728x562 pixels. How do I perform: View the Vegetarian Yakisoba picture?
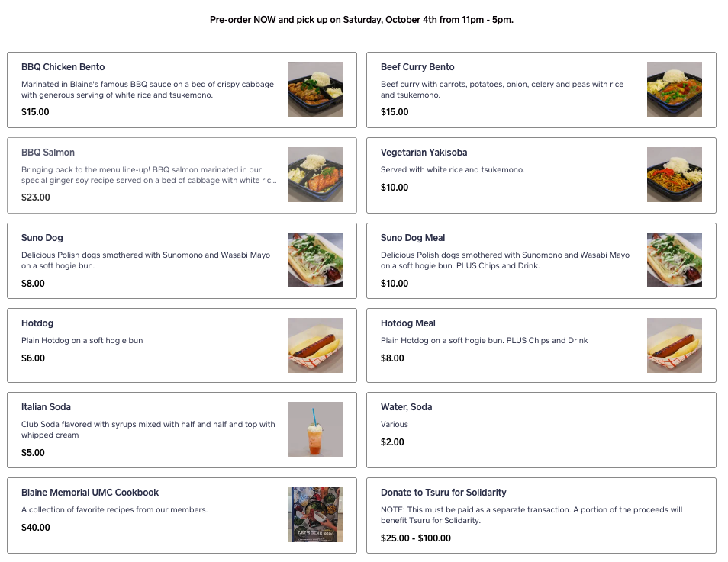point(674,175)
